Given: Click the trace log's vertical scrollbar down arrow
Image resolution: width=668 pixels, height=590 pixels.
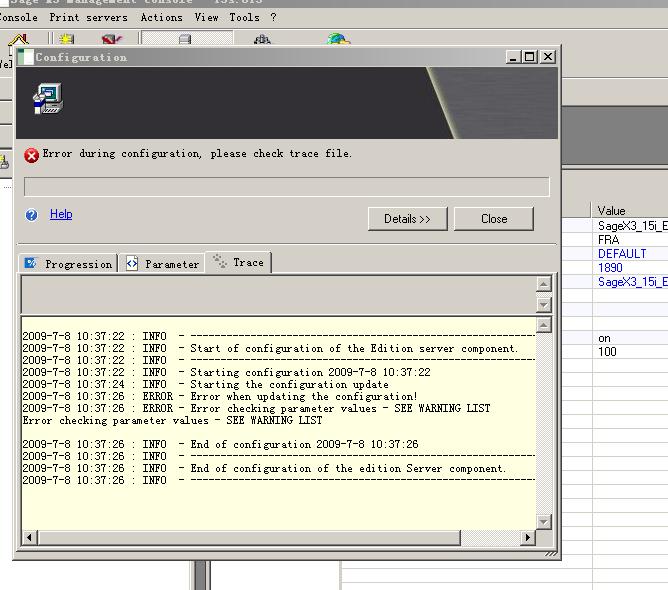Looking at the screenshot, I should click(544, 522).
